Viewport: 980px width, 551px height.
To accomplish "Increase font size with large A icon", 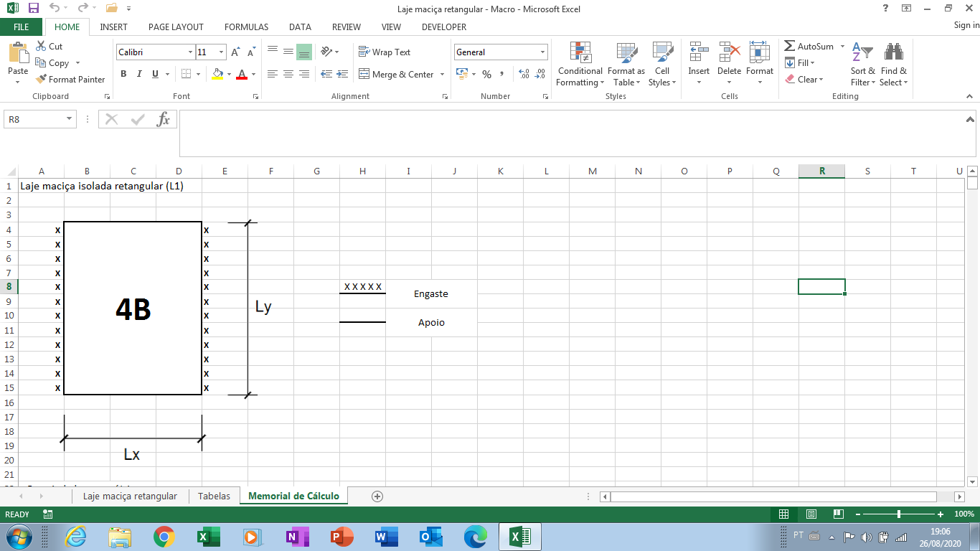I will pos(235,52).
